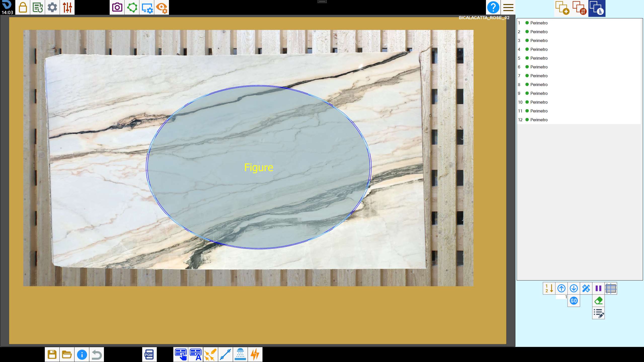Select Perimetro row 7

coord(579,76)
